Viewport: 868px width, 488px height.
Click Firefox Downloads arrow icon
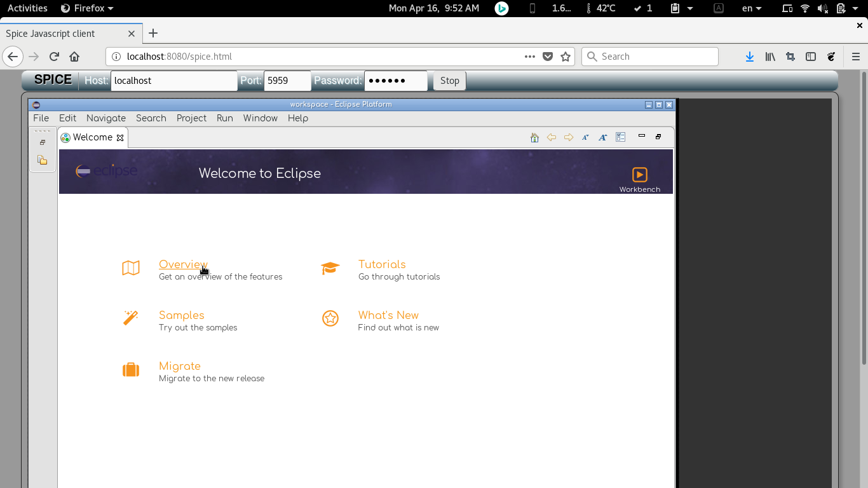[750, 57]
